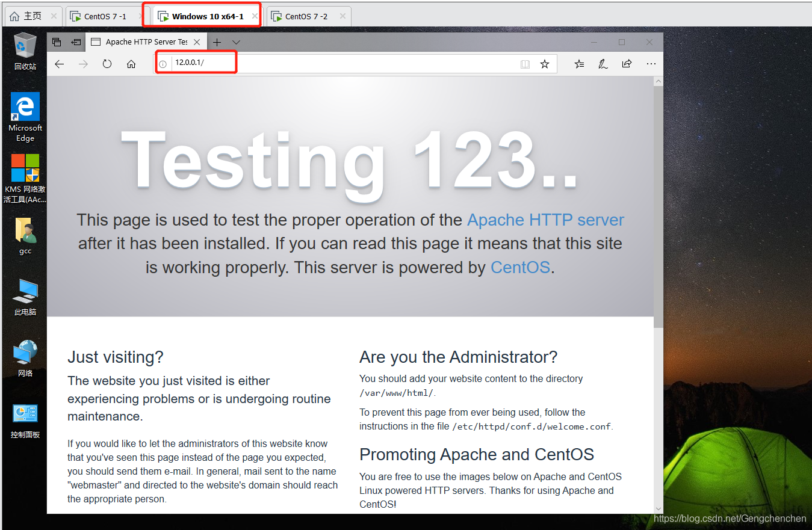The width and height of the screenshot is (812, 530).
Task: Expand Edge tab previews chevron
Action: pyautogui.click(x=236, y=42)
